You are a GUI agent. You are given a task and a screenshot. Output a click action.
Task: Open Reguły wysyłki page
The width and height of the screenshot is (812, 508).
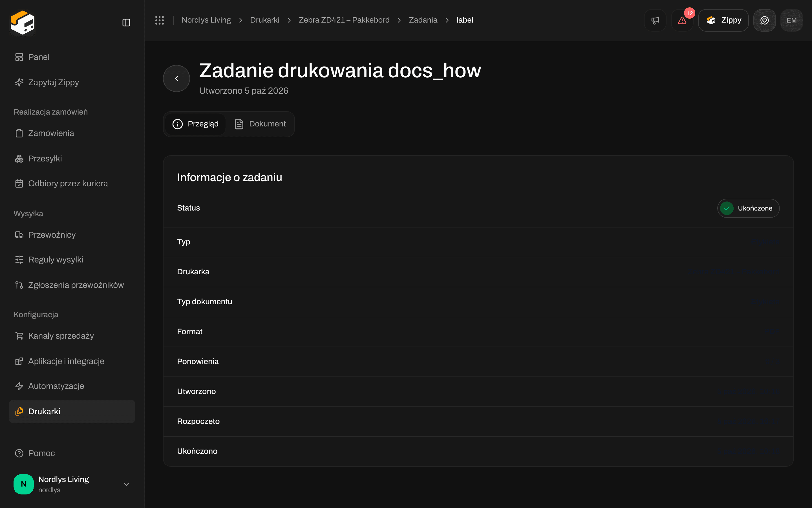point(72,260)
